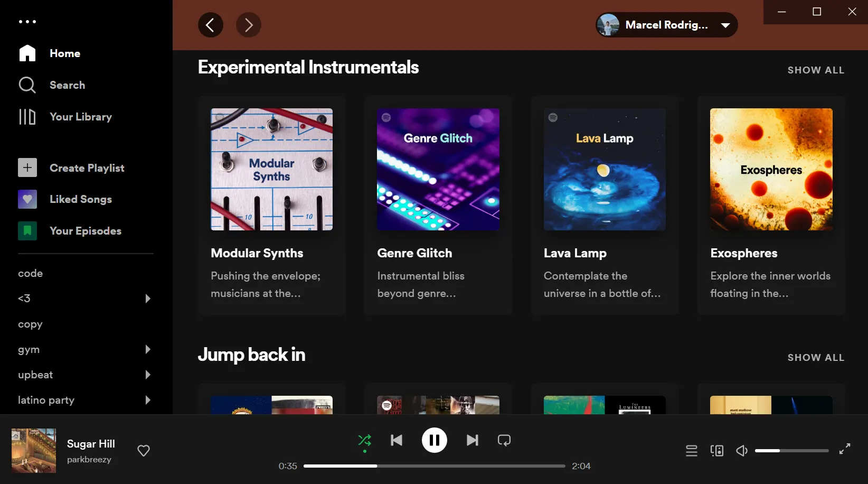Open the 'copy' playlist
This screenshot has height=484, width=868.
point(30,324)
